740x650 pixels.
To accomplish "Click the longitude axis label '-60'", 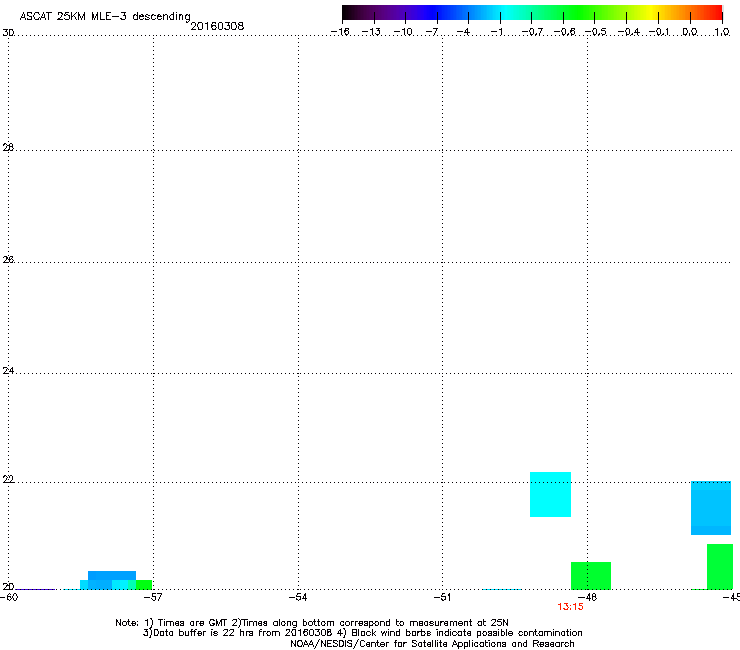I will tap(9, 597).
